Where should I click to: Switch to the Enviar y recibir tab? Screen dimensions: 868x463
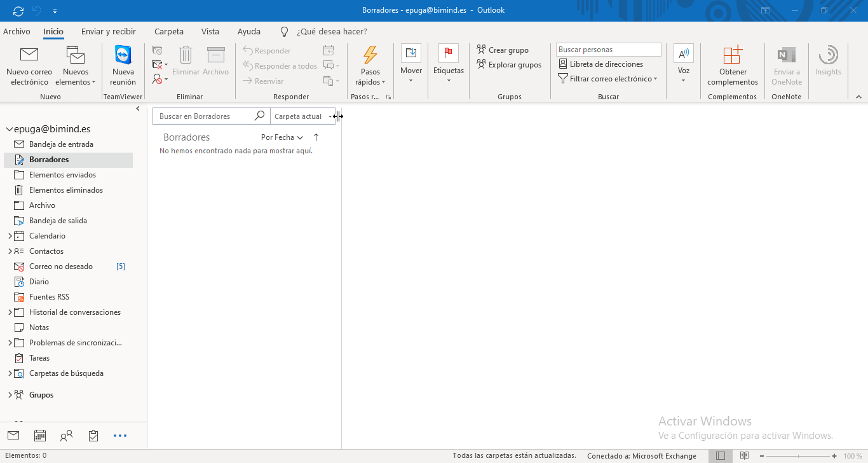click(x=109, y=31)
